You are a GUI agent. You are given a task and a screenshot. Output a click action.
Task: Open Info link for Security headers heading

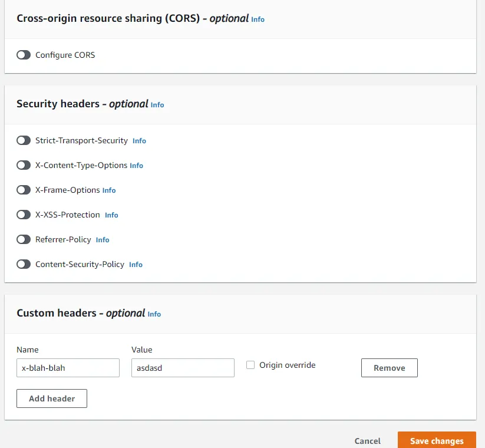(x=157, y=105)
